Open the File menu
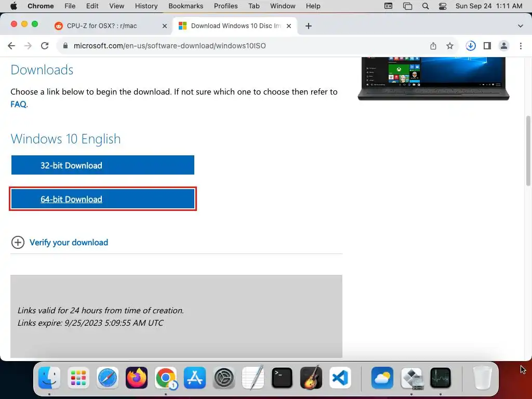The height and width of the screenshot is (399, 532). (x=70, y=6)
